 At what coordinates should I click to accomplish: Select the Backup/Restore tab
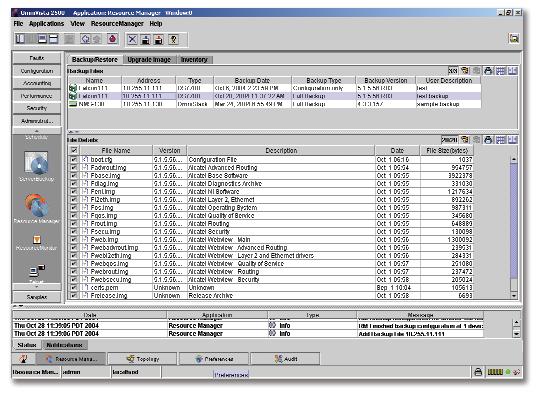pyautogui.click(x=95, y=60)
